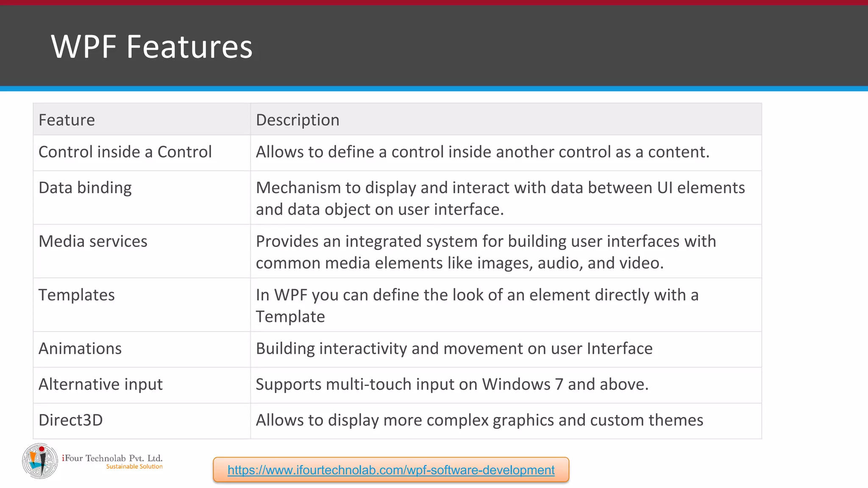Click the Data binding feature cell

click(142, 198)
